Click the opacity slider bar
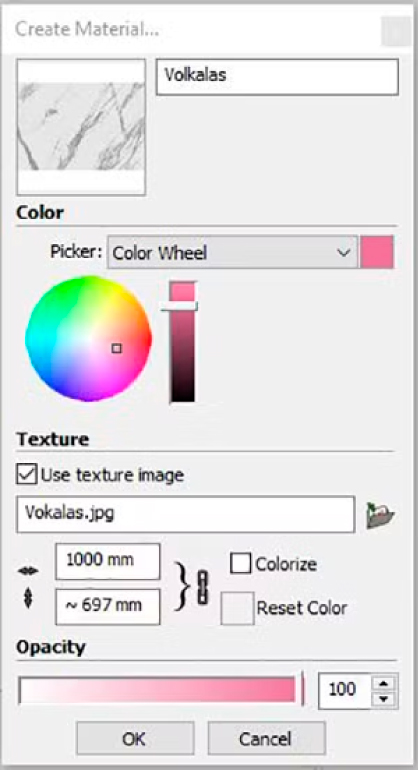 click(x=161, y=689)
